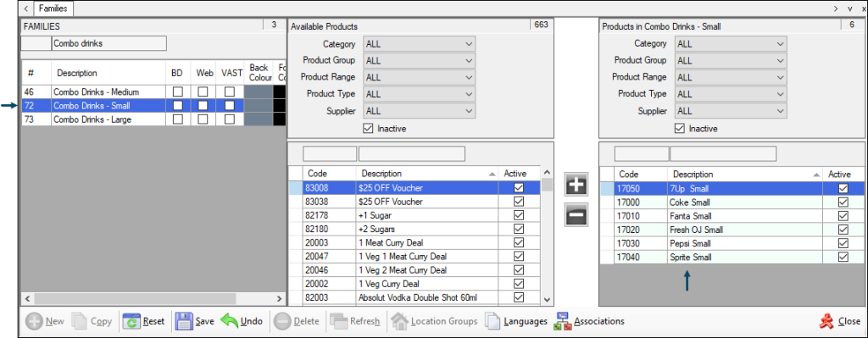This screenshot has height=338, width=868.
Task: Click black fore colour swatch for Combo Drinks - Medium
Action: point(280,91)
